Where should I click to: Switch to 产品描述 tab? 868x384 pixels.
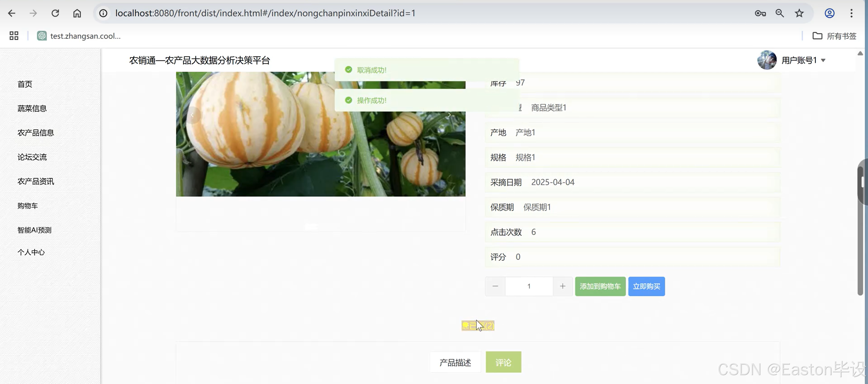(455, 363)
